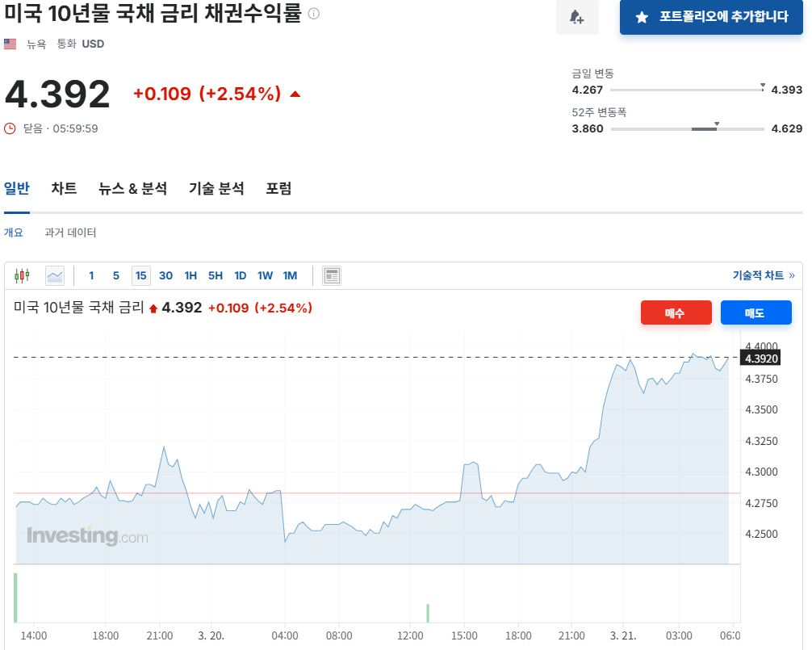Switch to area chart type icon
This screenshot has width=812, height=650.
[x=55, y=275]
